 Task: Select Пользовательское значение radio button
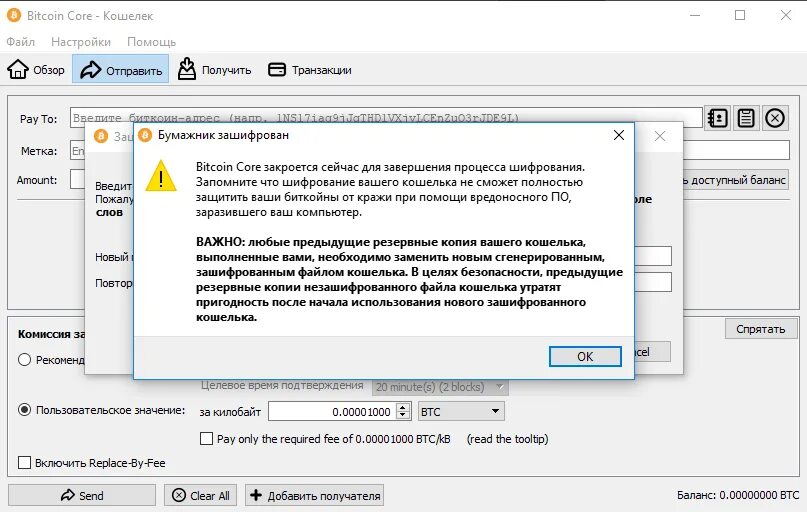click(x=24, y=410)
